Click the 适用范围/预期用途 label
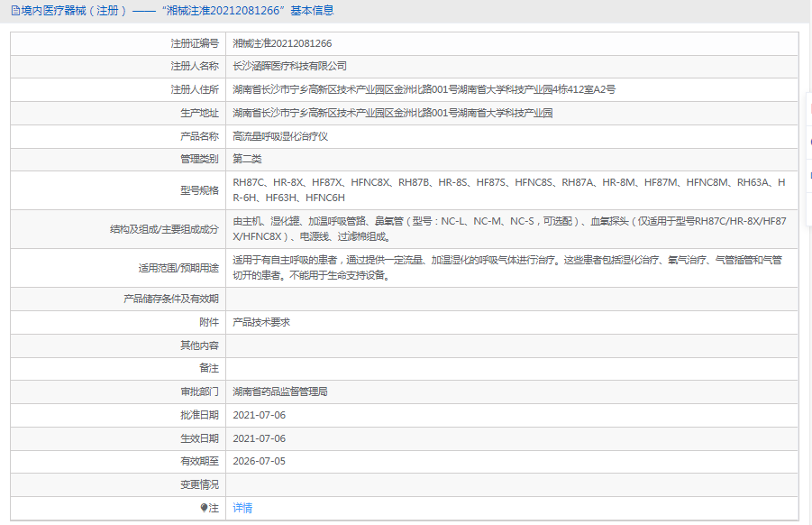The width and height of the screenshot is (812, 525). pyautogui.click(x=178, y=268)
